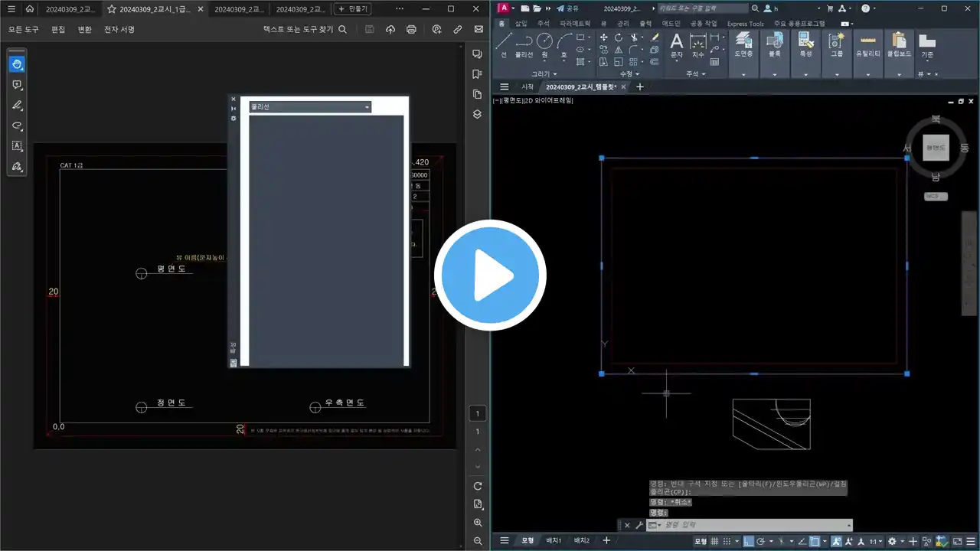Toggle snap mode in AutoCAD status bar
The width and height of the screenshot is (980, 551).
coord(727,541)
